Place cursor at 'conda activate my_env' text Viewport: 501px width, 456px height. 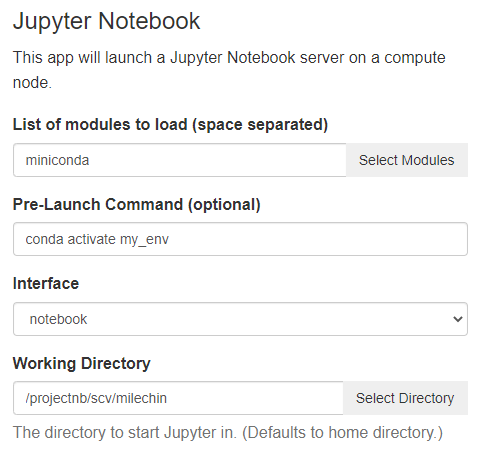(97, 240)
